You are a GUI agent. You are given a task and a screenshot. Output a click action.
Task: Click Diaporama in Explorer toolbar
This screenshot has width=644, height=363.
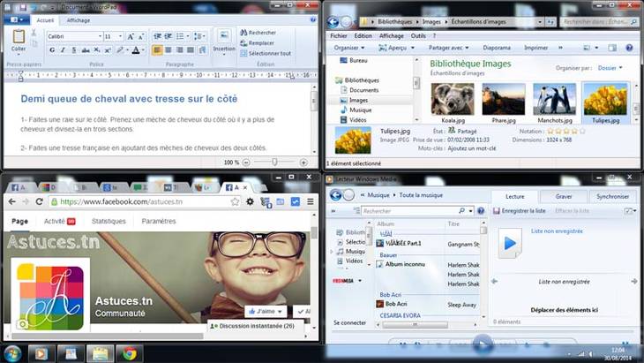click(497, 48)
